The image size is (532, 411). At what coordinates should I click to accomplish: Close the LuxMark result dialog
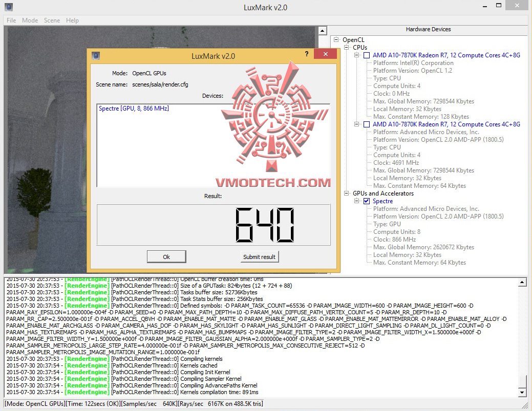tap(325, 54)
